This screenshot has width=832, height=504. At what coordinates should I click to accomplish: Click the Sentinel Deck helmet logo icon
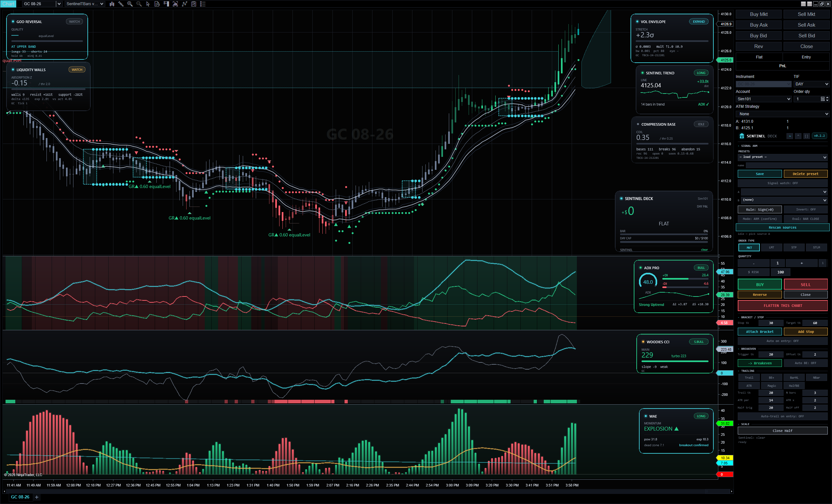(x=742, y=136)
